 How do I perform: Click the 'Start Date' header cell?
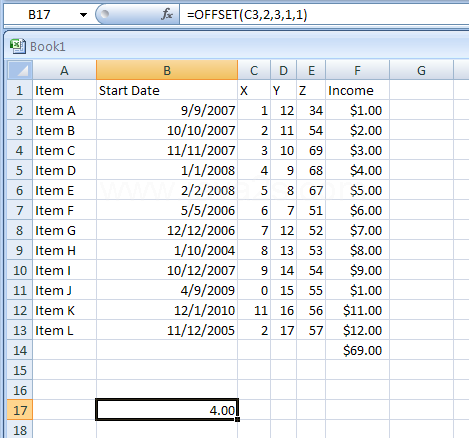coord(167,90)
